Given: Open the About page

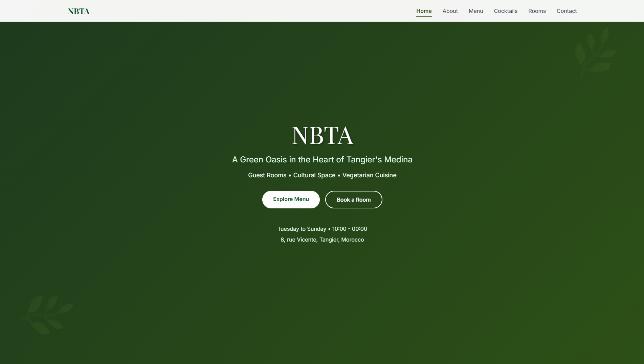Looking at the screenshot, I should coord(450,11).
